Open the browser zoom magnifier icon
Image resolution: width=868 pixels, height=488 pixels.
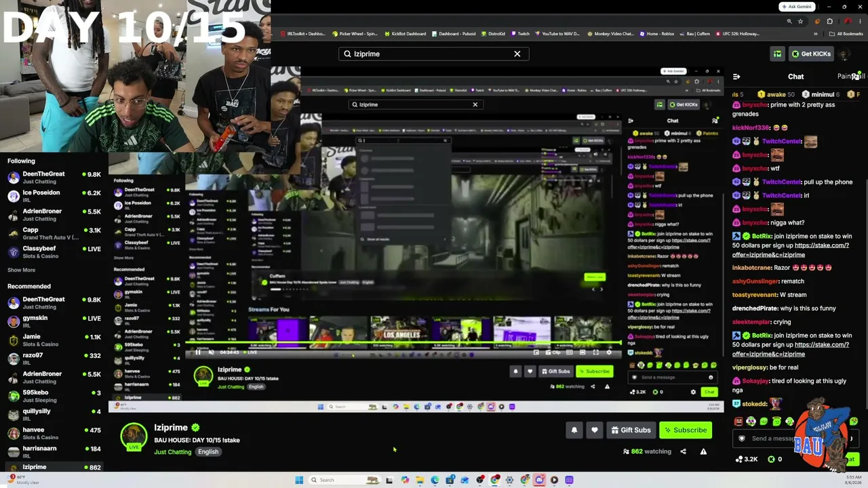[789, 21]
